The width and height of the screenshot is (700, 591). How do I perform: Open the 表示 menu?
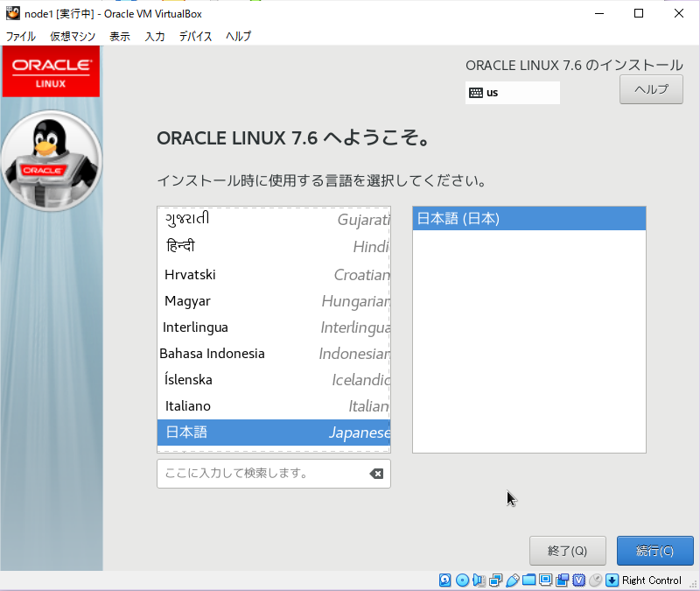(120, 36)
